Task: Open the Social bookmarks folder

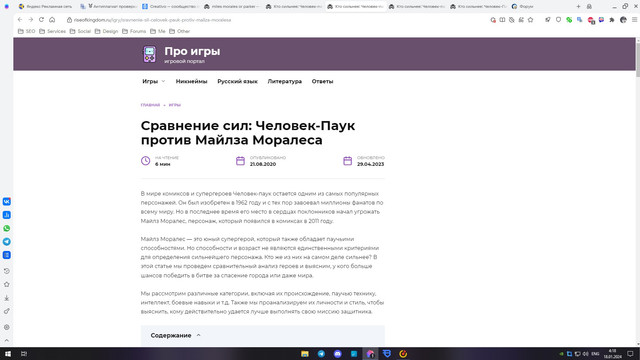Action: click(x=80, y=31)
